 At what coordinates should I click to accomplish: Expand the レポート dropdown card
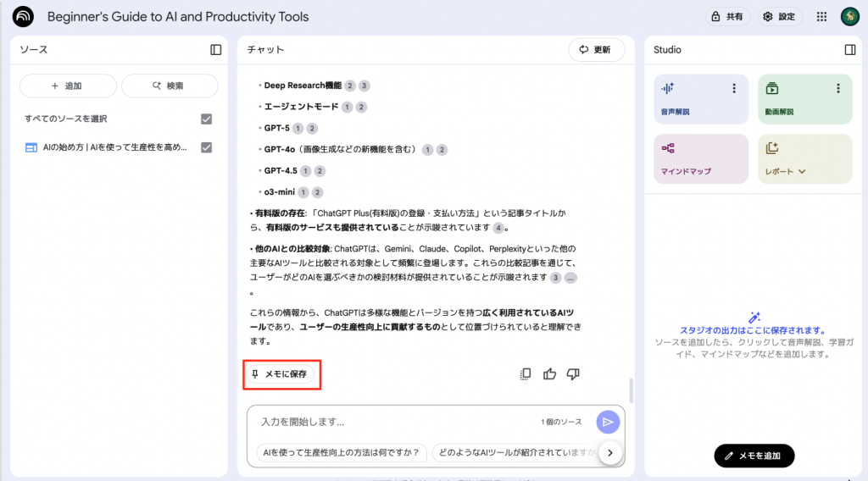804,159
